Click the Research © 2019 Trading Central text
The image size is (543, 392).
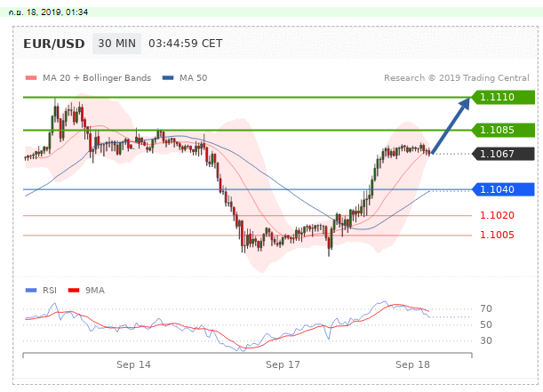pos(457,78)
